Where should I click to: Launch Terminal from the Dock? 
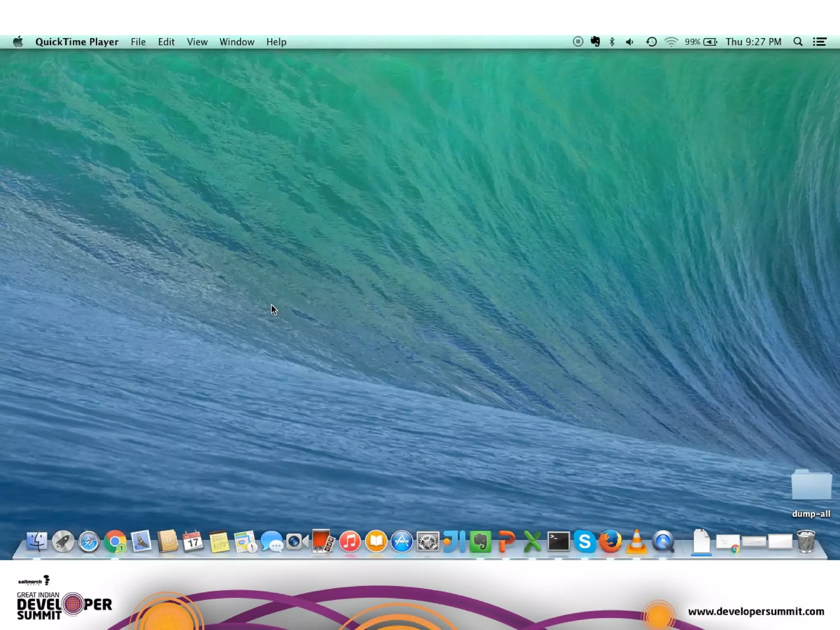[558, 541]
